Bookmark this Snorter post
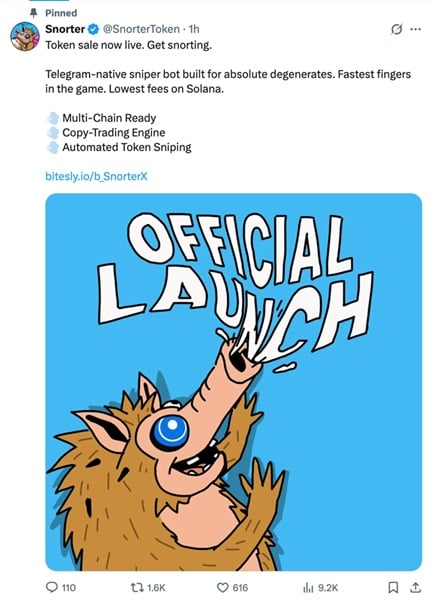This screenshot has width=432, height=603. coord(393,587)
